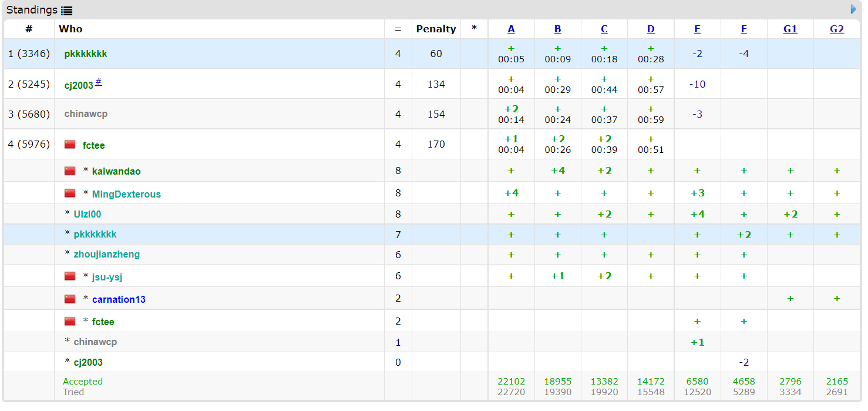Click the flag in fctee row with 2 solved
Viewport: 868px width, 411px height.
pyautogui.click(x=70, y=321)
